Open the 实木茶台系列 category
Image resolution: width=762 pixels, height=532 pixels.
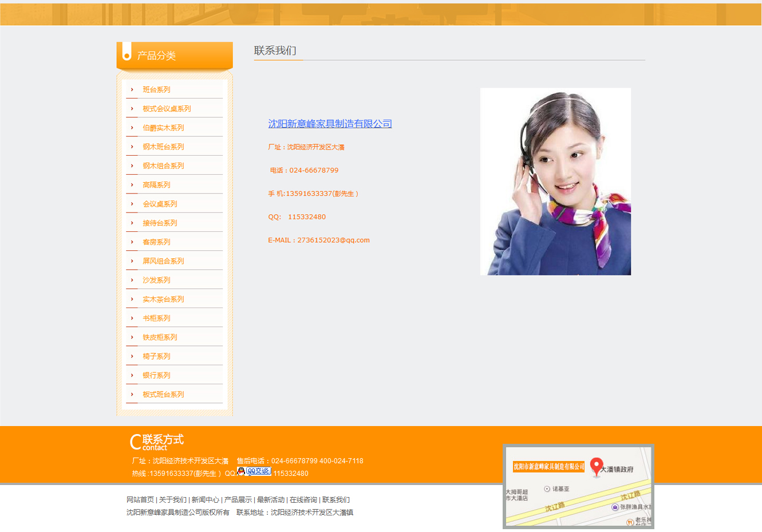[163, 299]
